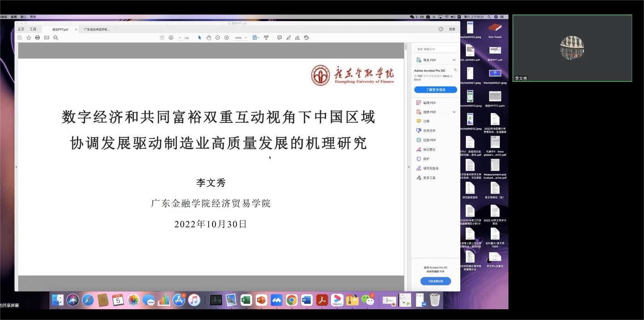The width and height of the screenshot is (644, 320).
Task: Bookmark the file with the star icon
Action: 29,38
